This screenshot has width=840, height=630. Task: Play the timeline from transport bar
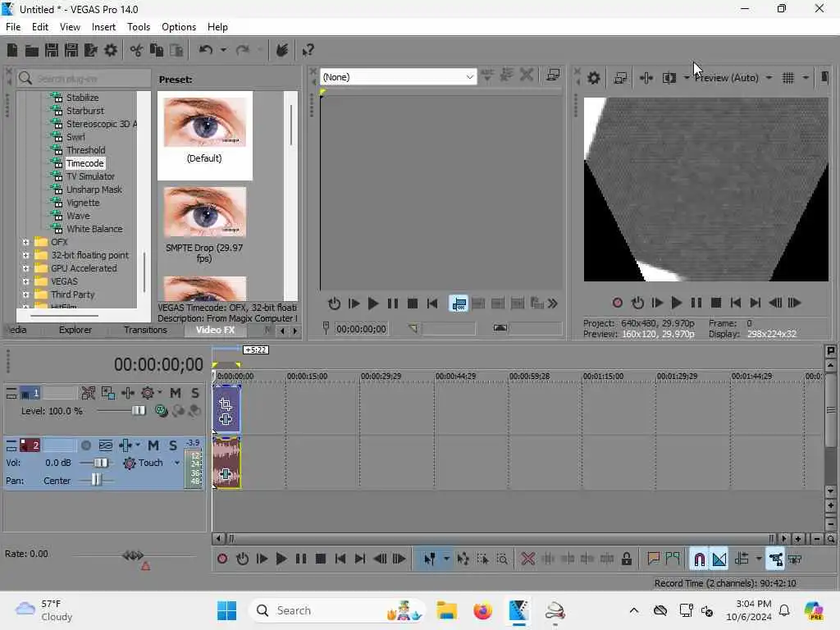281,559
